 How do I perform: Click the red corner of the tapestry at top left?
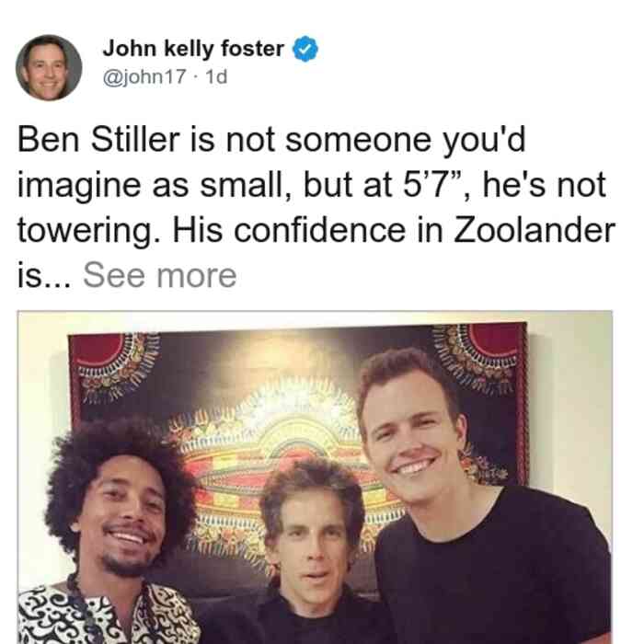(97, 349)
